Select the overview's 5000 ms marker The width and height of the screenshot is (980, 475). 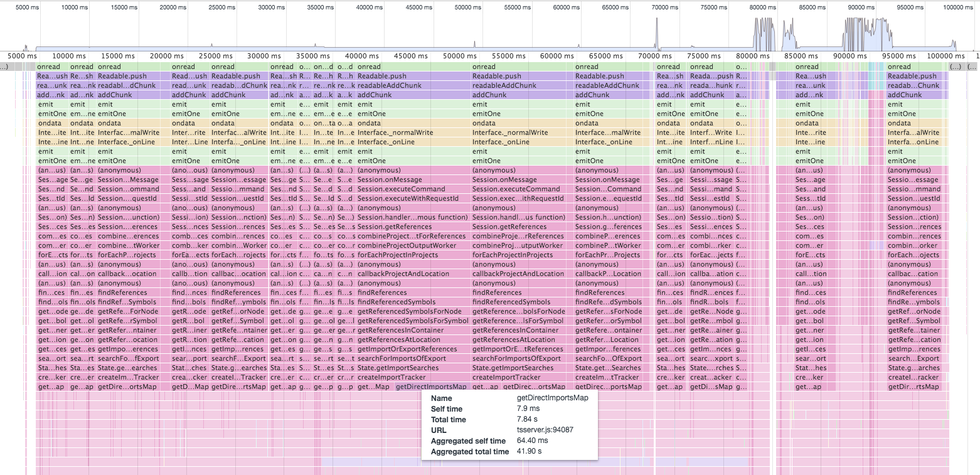click(x=27, y=7)
